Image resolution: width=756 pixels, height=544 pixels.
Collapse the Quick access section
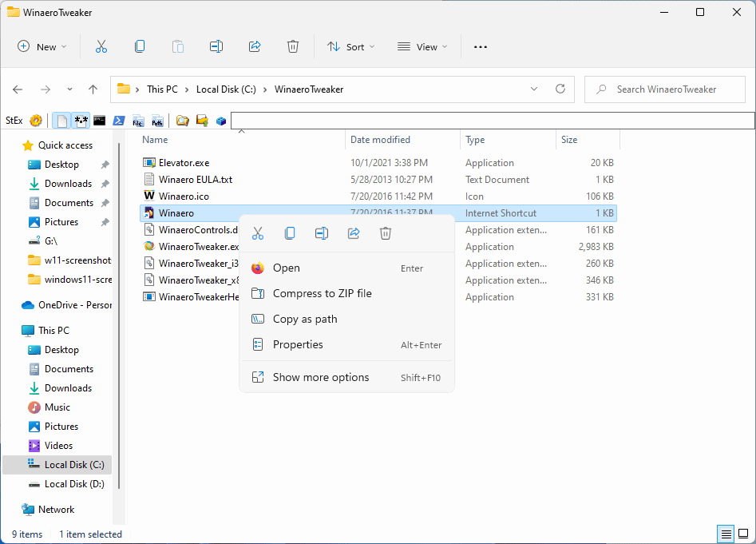15,145
